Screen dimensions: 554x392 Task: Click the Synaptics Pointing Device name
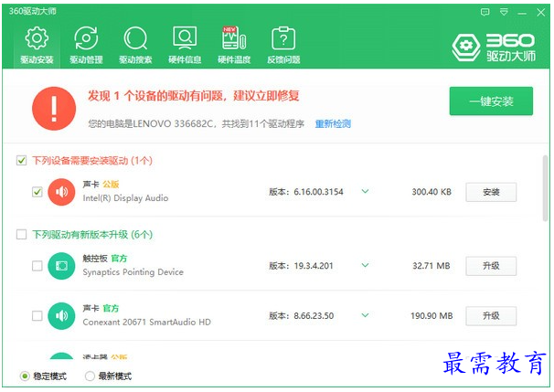pyautogui.click(x=133, y=272)
